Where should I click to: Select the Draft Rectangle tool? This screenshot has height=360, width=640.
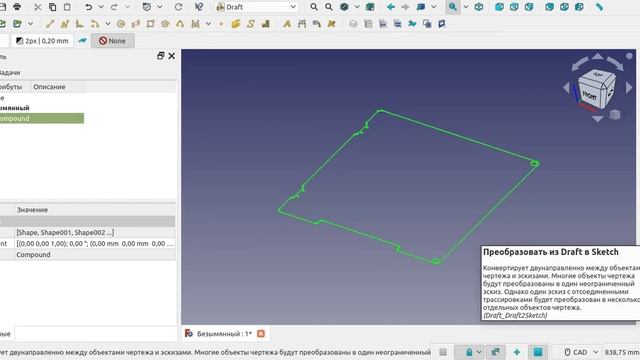tap(151, 24)
